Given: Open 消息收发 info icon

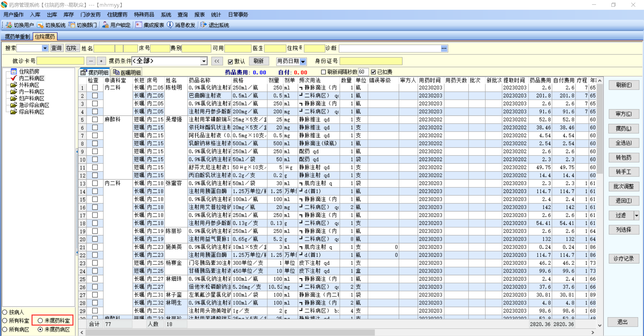Looking at the screenshot, I should (x=170, y=25).
